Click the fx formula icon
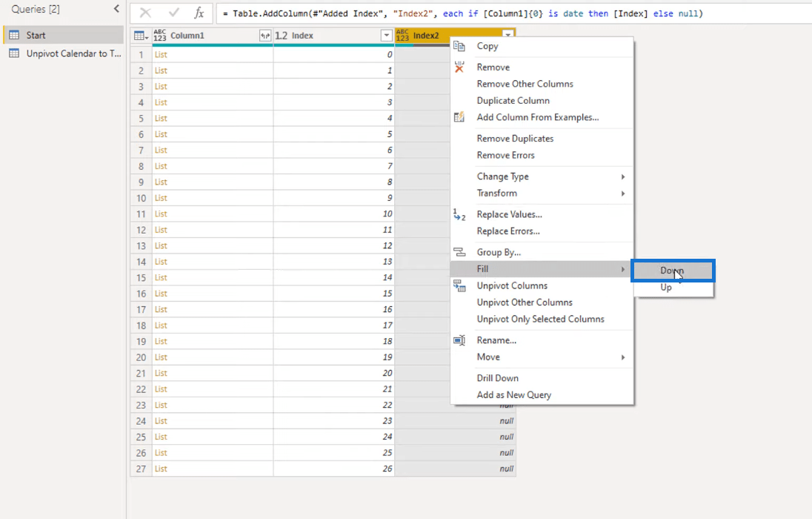Screen dimensions: 812x519 coord(199,13)
